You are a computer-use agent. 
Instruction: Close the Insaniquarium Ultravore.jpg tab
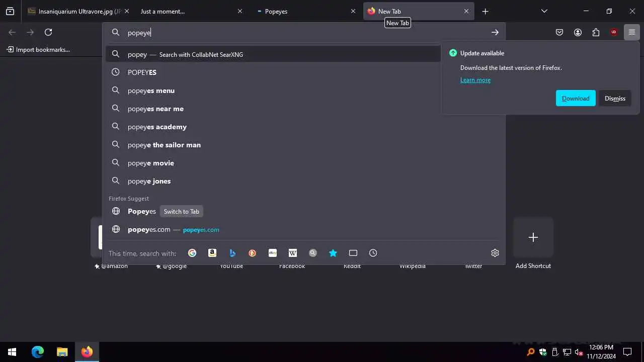tap(127, 11)
